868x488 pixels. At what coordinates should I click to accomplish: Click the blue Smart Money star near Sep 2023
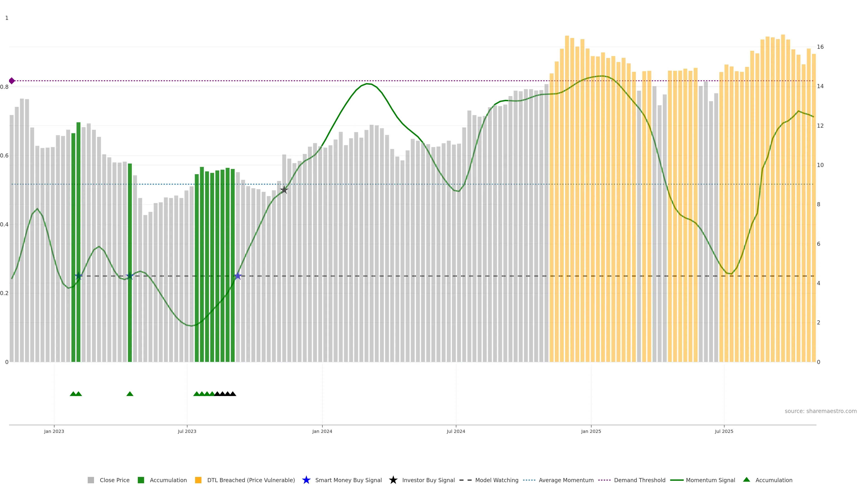tap(238, 276)
